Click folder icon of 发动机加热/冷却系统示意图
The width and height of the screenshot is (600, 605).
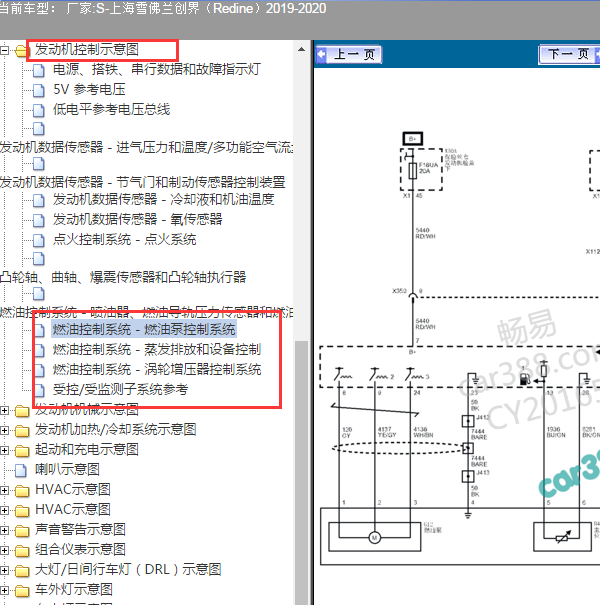pos(22,430)
